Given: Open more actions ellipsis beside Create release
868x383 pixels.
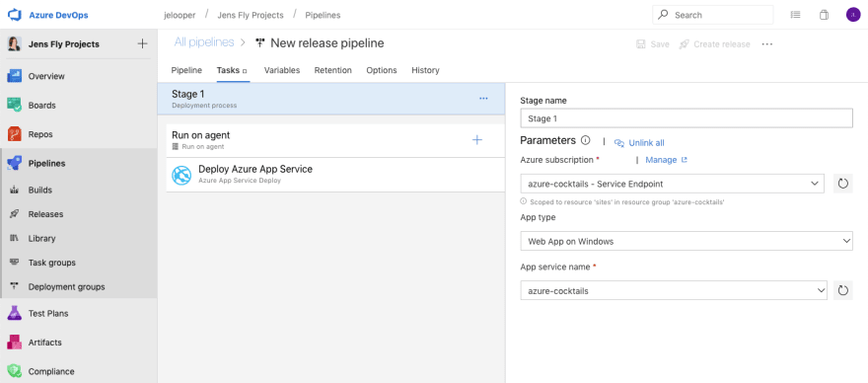Looking at the screenshot, I should pos(766,44).
